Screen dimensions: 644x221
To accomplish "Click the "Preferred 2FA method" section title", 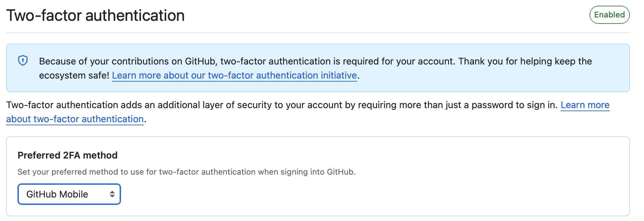I will [68, 155].
